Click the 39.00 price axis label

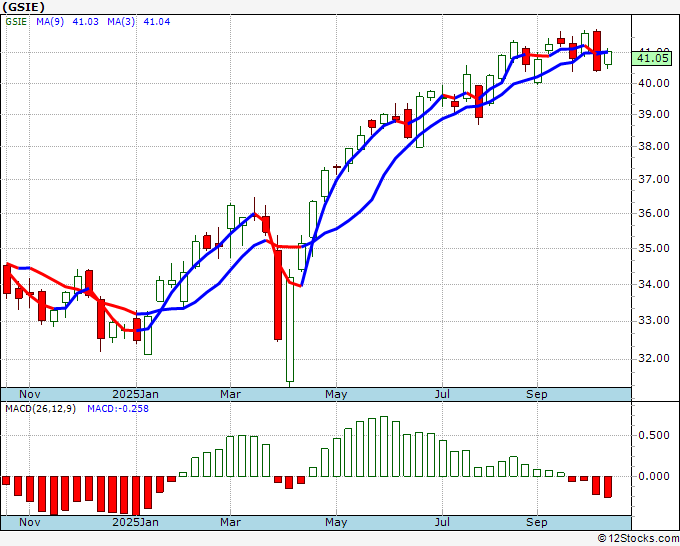pyautogui.click(x=654, y=114)
